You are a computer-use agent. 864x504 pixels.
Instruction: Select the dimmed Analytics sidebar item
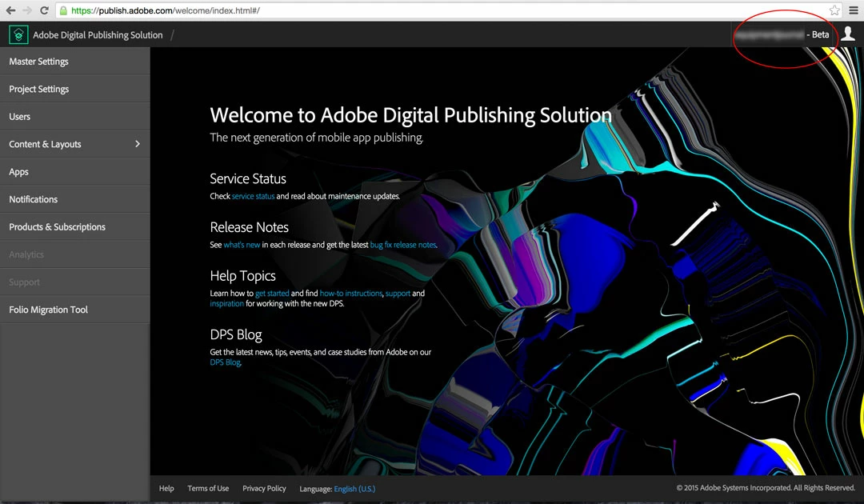tap(75, 254)
